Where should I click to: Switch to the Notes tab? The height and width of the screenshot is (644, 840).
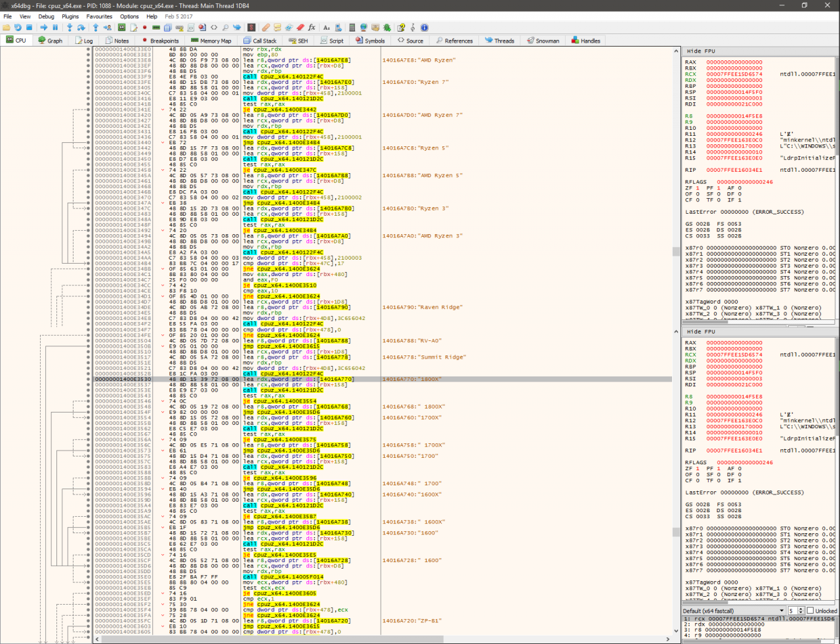coord(117,41)
